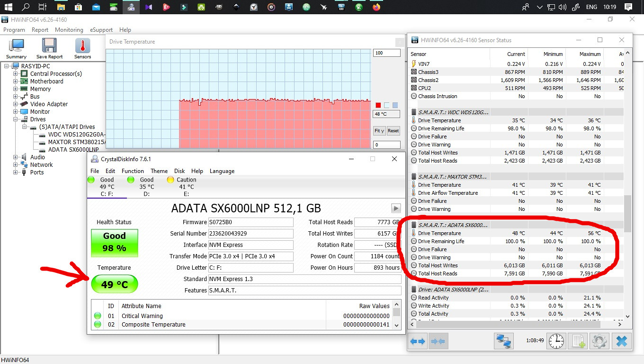Viewport: 644px width, 364px height.
Task: Click the Write Activity sensor row
Action: [x=516, y=306]
